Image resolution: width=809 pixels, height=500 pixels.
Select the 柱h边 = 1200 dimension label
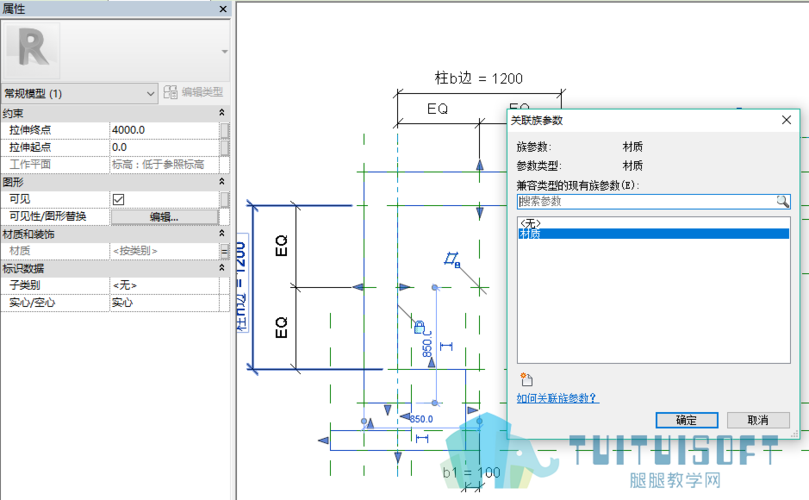[x=241, y=284]
